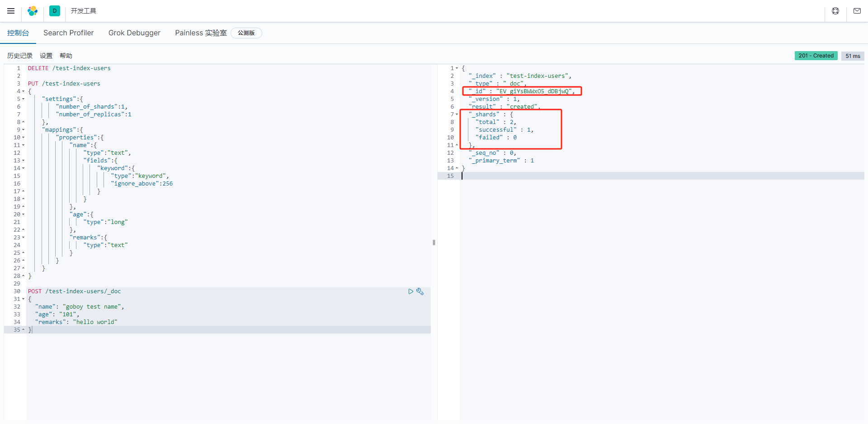Collapse the PUT request body at line 4
Viewport: 868px width, 424px height.
click(x=24, y=91)
